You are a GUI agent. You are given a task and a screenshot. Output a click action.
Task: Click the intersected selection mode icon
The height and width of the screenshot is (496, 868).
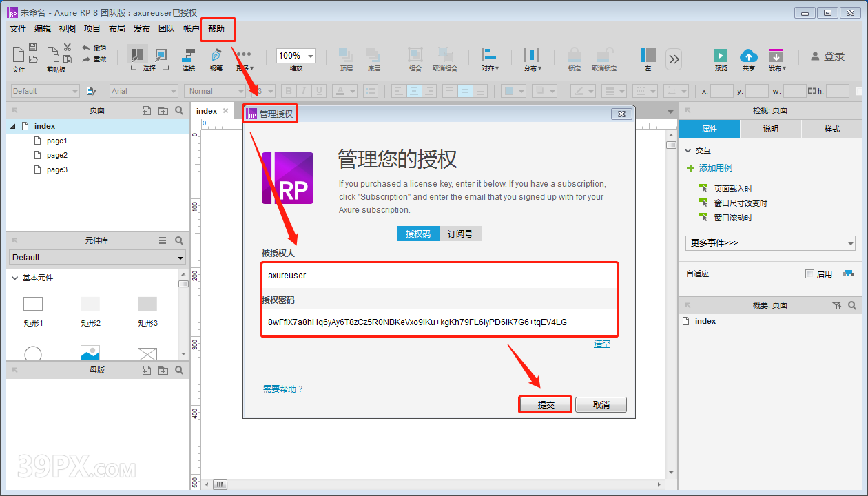(138, 54)
